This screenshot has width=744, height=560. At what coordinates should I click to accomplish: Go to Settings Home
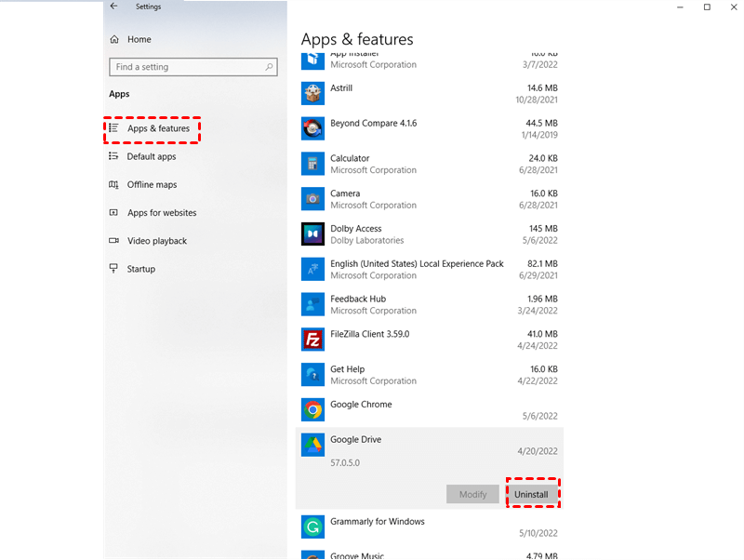click(x=139, y=39)
